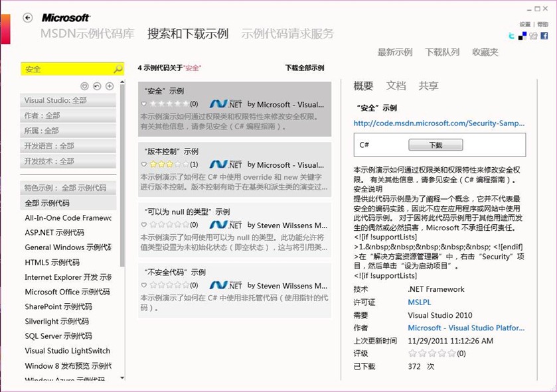Image resolution: width=557 pixels, height=392 pixels.
Task: Click the .NET logo on "可以为 null 的类型" card
Action: 226,225
